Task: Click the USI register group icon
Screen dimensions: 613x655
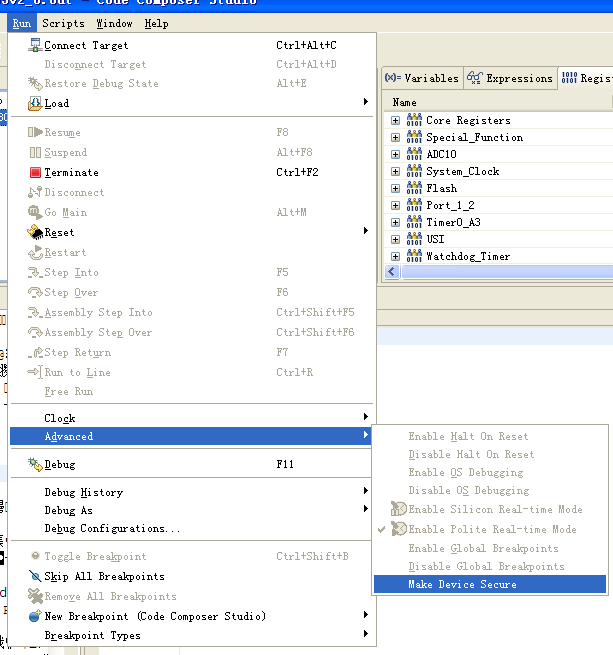Action: (x=414, y=239)
